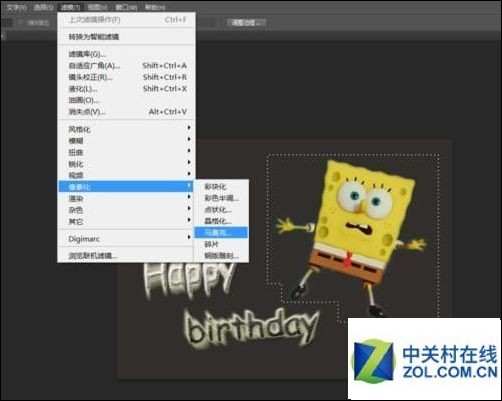Open the 选择(S) menu in menu bar
Screen dimensions: 502x401
44,7
